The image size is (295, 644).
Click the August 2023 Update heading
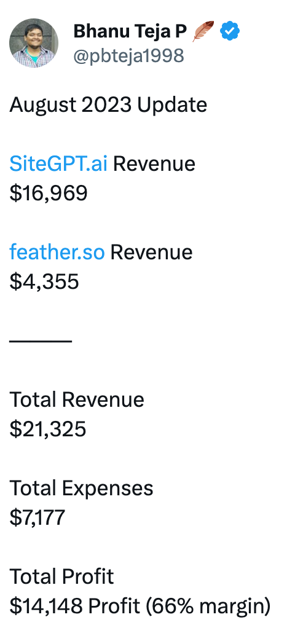(x=108, y=104)
